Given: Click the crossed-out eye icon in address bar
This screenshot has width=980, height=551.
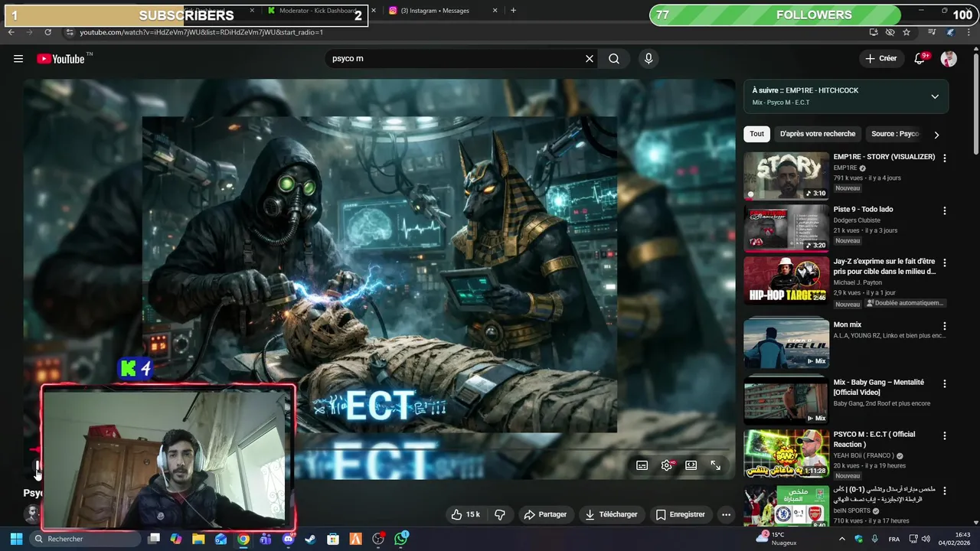Looking at the screenshot, I should coord(890,32).
